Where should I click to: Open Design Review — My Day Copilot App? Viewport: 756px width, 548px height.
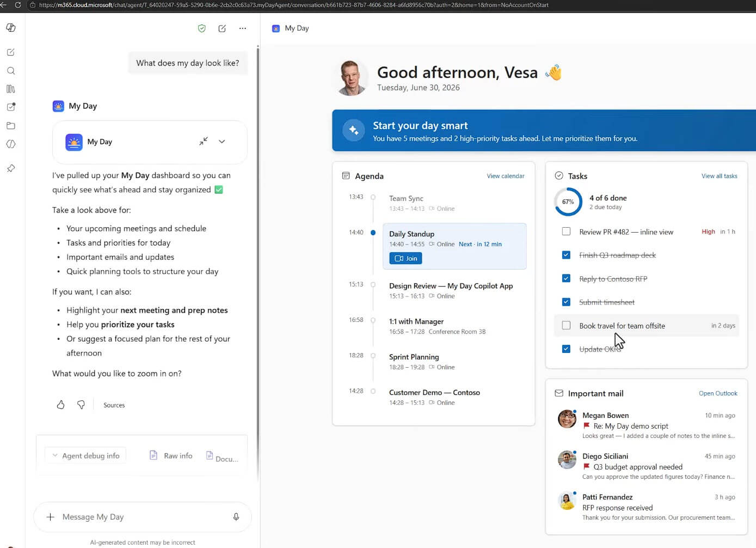(x=455, y=290)
